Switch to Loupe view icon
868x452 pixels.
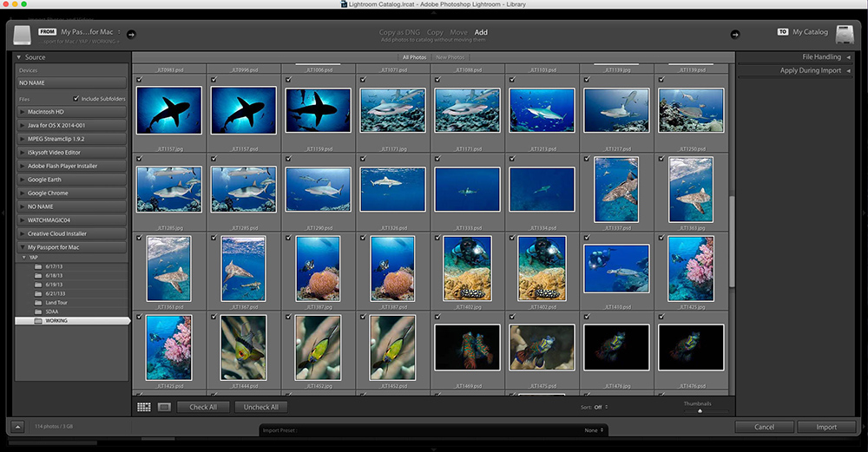coord(163,407)
